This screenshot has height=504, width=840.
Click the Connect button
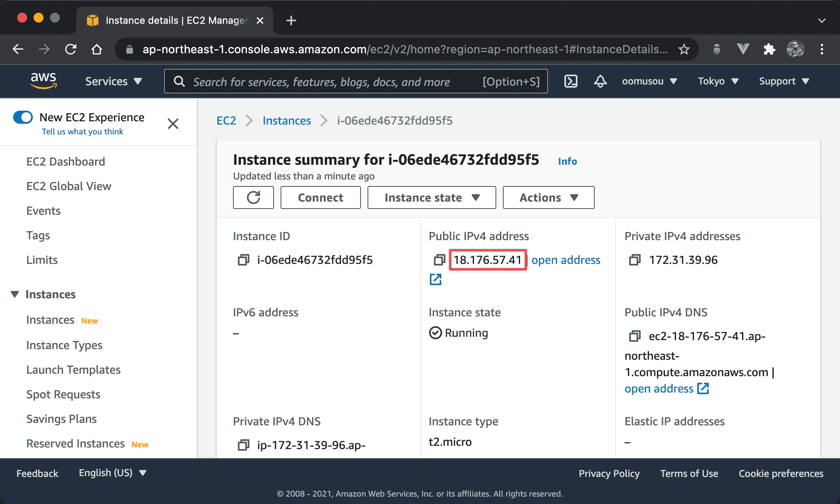coord(320,197)
